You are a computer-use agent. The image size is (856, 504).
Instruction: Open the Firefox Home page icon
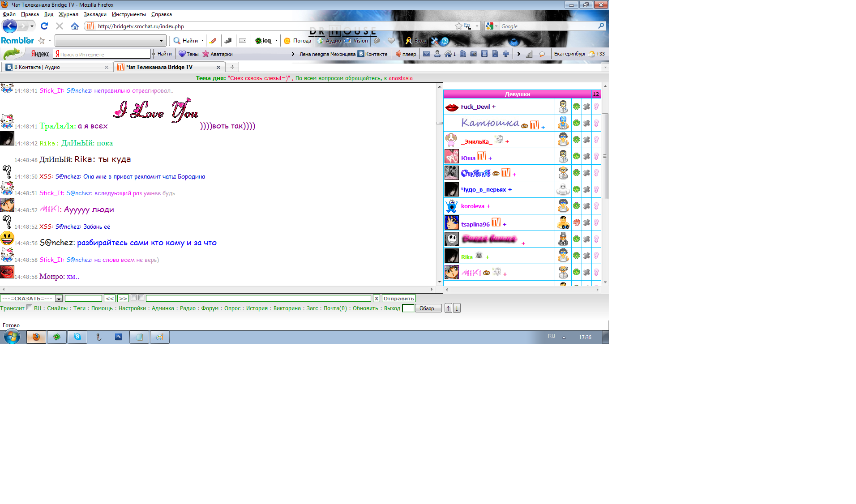75,26
